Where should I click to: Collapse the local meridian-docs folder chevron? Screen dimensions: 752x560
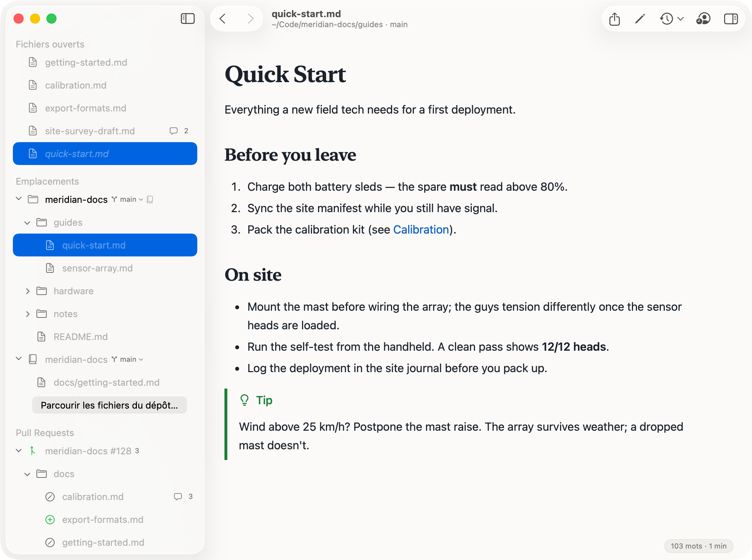click(x=19, y=199)
